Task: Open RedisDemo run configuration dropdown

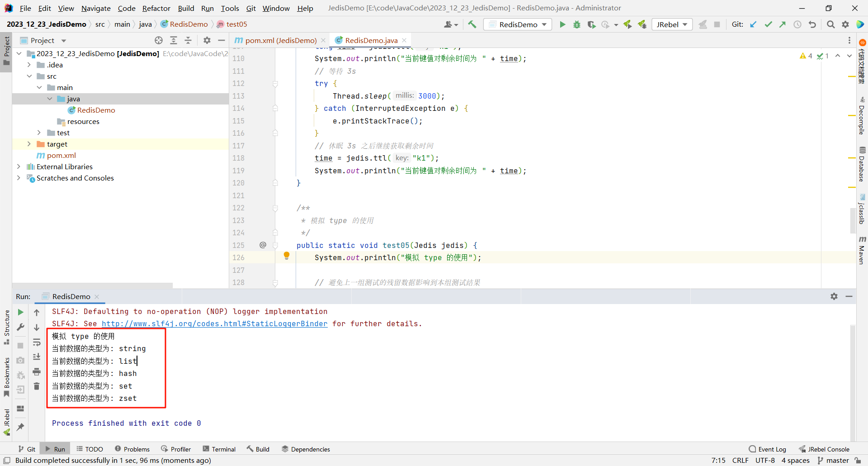Action: [x=518, y=24]
